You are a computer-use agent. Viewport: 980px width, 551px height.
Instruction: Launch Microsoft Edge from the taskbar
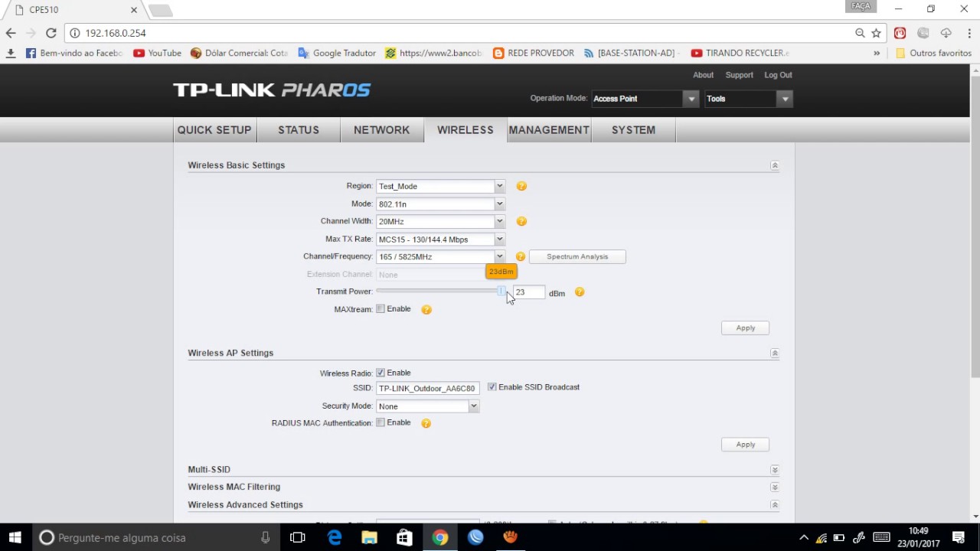[x=335, y=537]
